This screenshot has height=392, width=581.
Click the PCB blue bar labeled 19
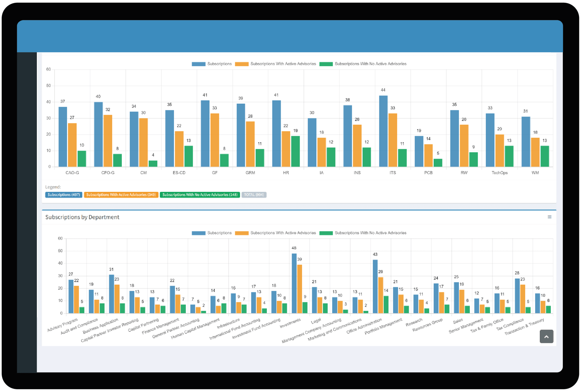[419, 151]
